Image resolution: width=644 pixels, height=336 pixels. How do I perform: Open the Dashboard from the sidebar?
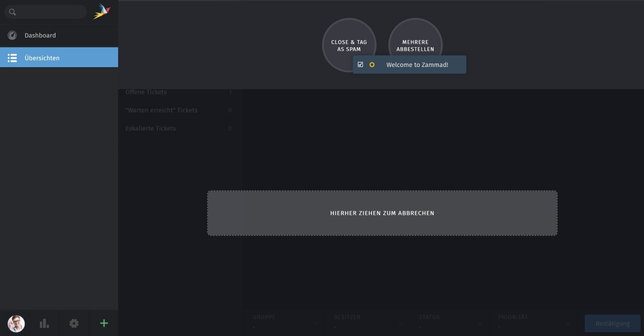40,35
